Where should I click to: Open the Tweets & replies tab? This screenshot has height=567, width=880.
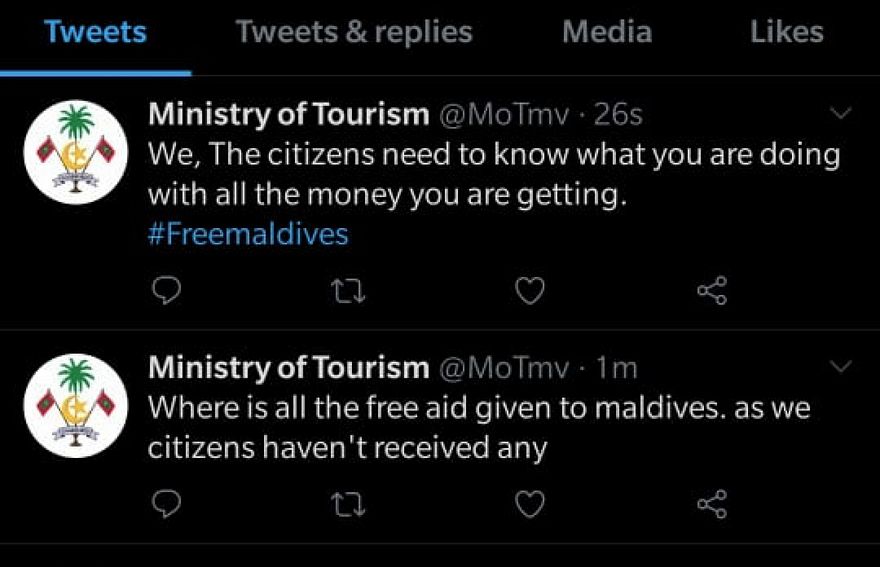coord(354,33)
